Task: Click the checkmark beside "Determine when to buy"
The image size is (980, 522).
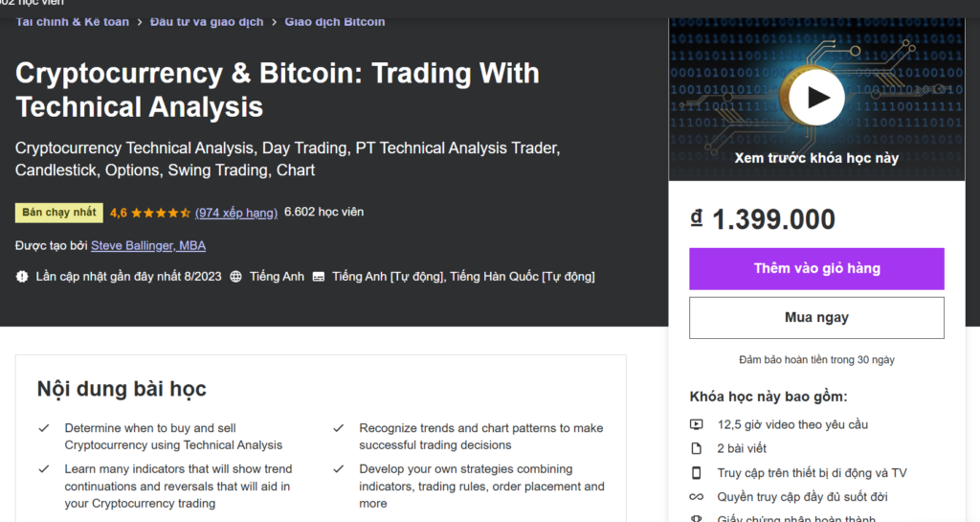Action: [43, 428]
